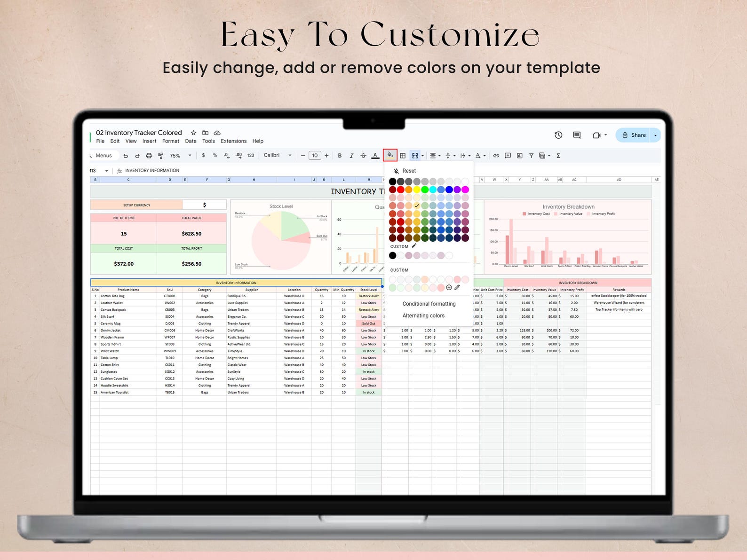Open the more number formats 123 menu
This screenshot has height=560, width=747.
[x=251, y=155]
